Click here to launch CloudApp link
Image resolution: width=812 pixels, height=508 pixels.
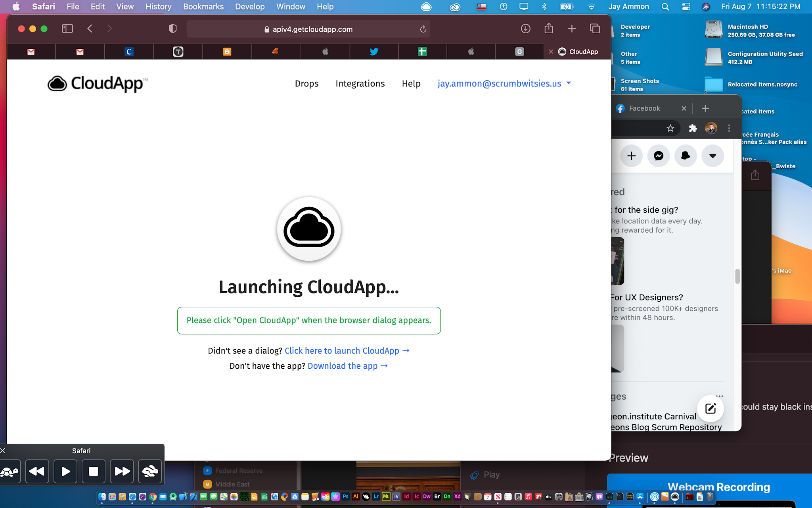point(347,351)
